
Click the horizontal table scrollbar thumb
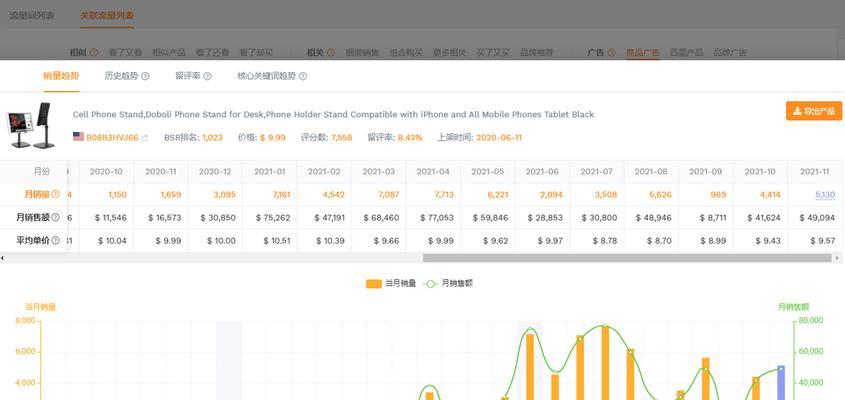click(627, 258)
